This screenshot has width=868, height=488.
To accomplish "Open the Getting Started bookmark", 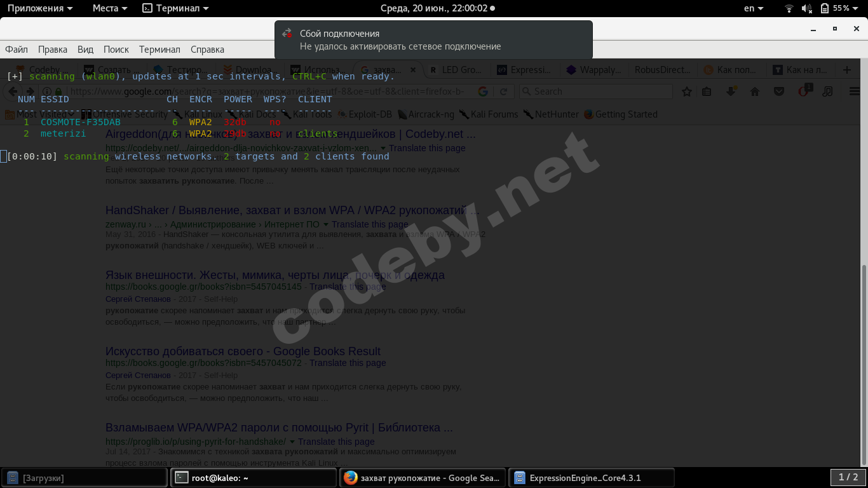I will [621, 114].
